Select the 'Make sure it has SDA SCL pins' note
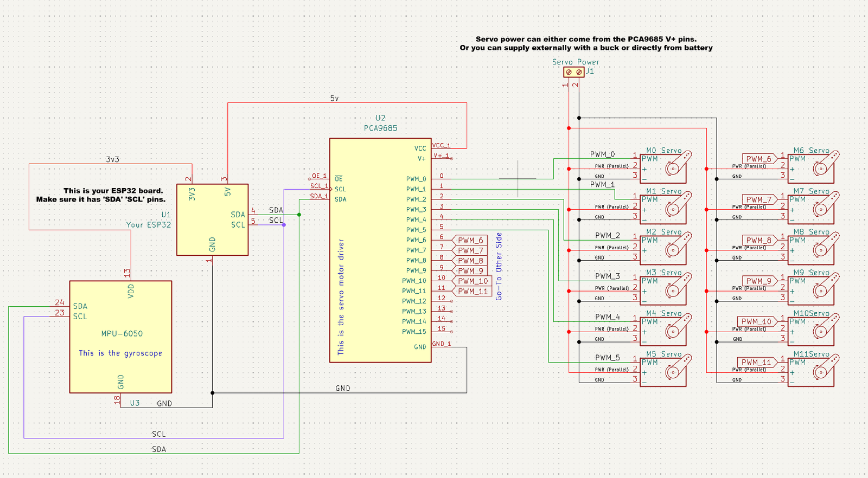Viewport: 868px width, 478px height. [101, 199]
